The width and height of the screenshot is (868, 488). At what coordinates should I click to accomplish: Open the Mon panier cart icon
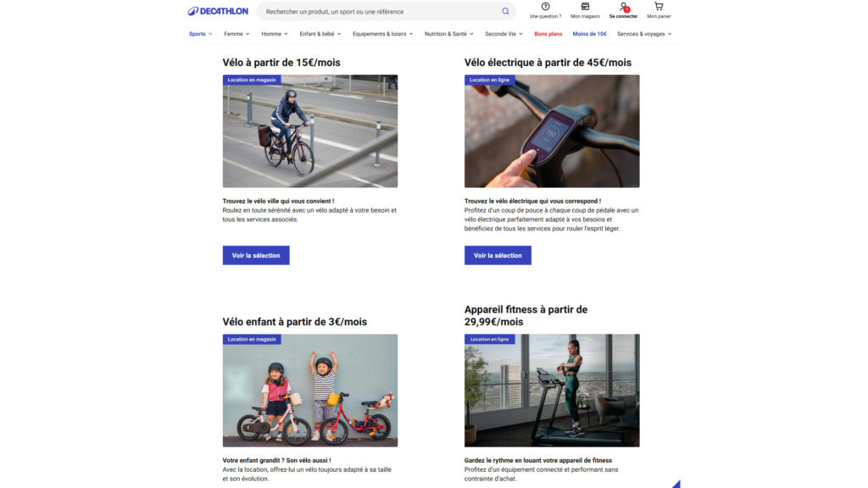point(659,7)
